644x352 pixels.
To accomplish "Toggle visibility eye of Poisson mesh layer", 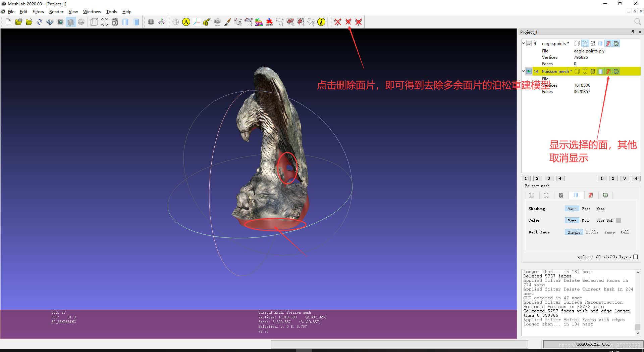I will point(529,71).
